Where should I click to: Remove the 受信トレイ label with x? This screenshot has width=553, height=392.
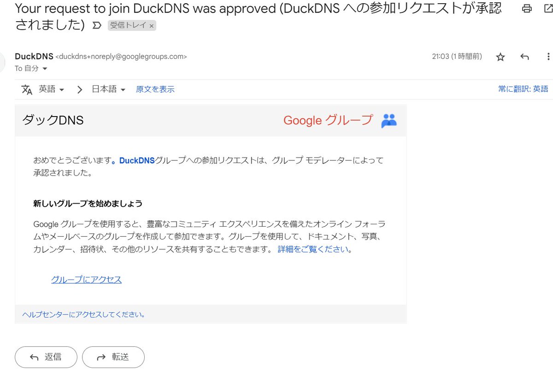(x=152, y=25)
